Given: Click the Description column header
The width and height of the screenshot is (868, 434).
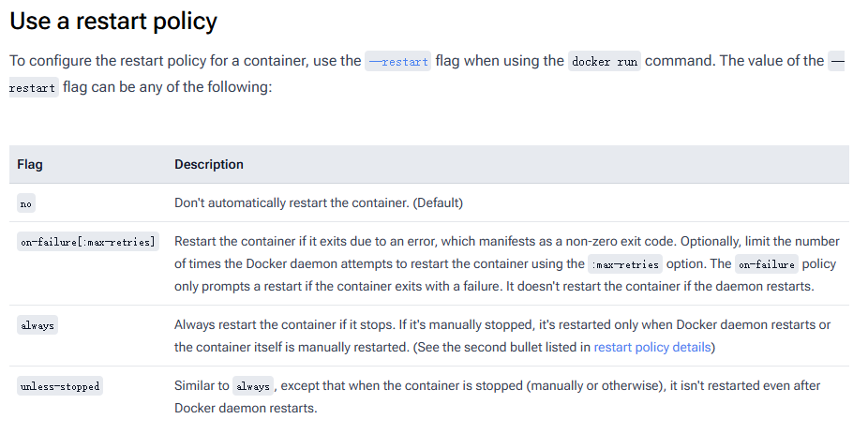Looking at the screenshot, I should tap(209, 164).
